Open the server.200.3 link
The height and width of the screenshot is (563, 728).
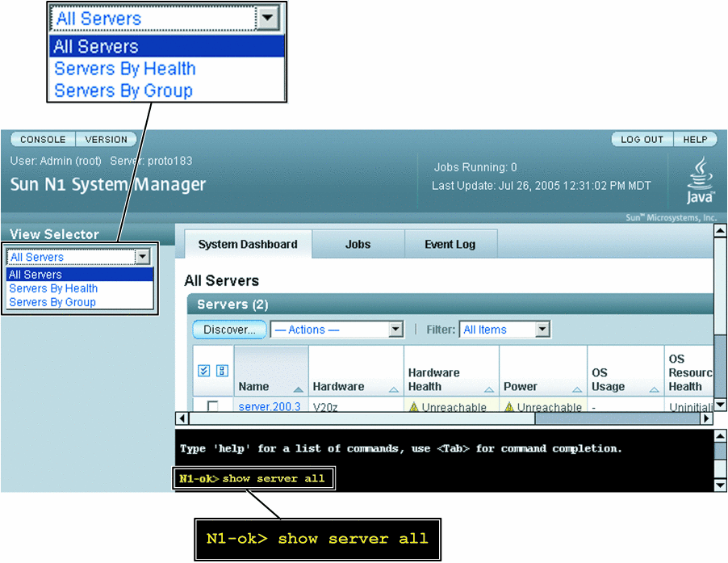(270, 406)
